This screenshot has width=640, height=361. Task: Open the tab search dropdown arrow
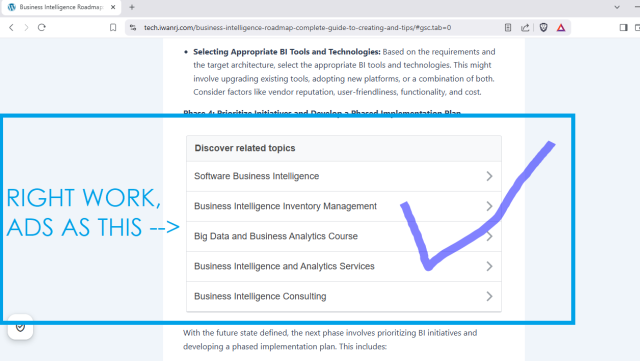click(617, 7)
